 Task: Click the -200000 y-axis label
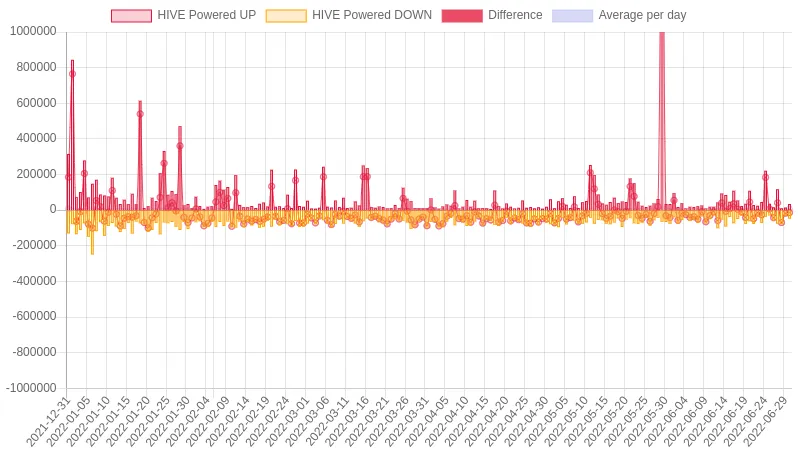click(x=34, y=245)
